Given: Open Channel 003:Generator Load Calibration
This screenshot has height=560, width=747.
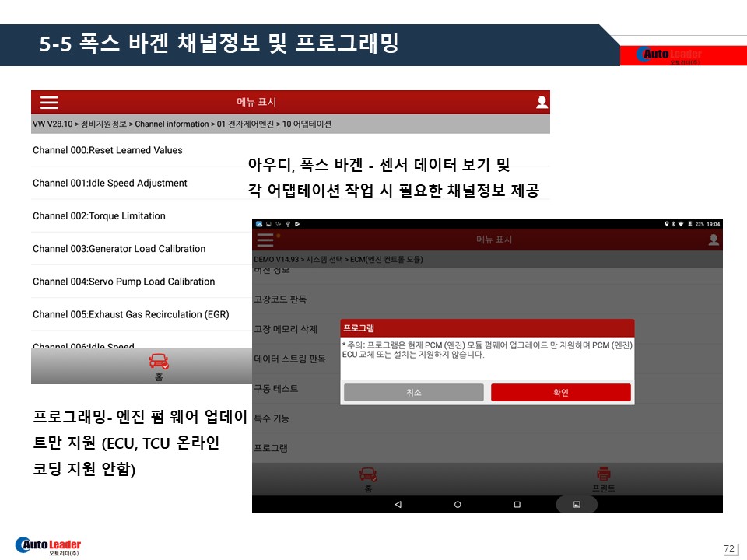Looking at the screenshot, I should coord(142,249).
